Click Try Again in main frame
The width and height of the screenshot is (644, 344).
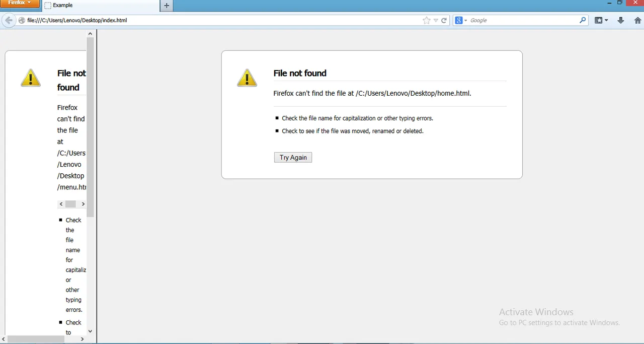(x=293, y=157)
